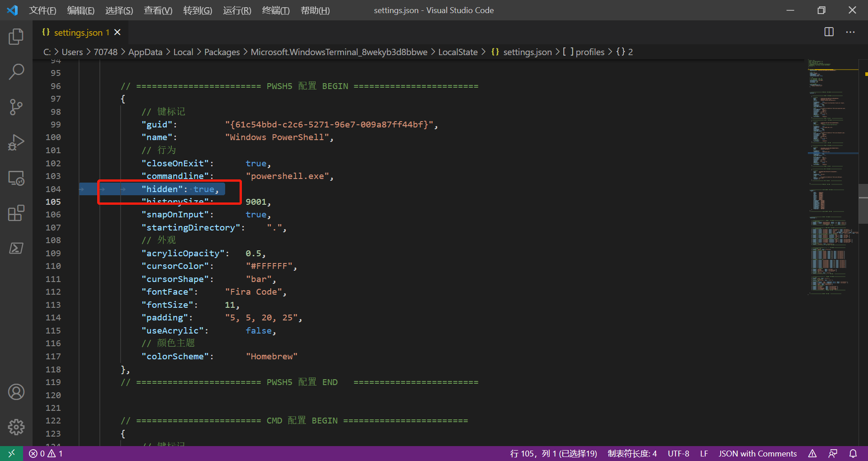
Task: Open notifications bell in status bar
Action: 853,453
